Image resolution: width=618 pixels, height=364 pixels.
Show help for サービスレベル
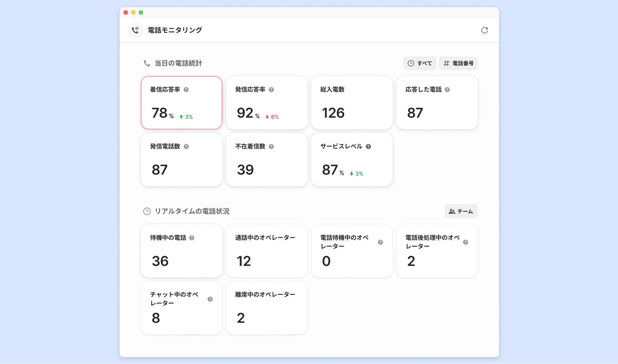click(368, 147)
